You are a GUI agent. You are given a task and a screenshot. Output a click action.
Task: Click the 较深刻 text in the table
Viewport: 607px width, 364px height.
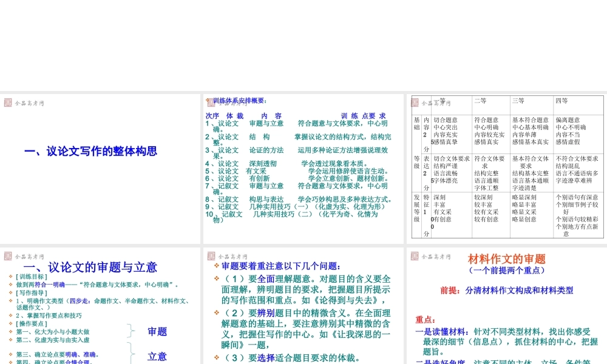click(x=483, y=197)
